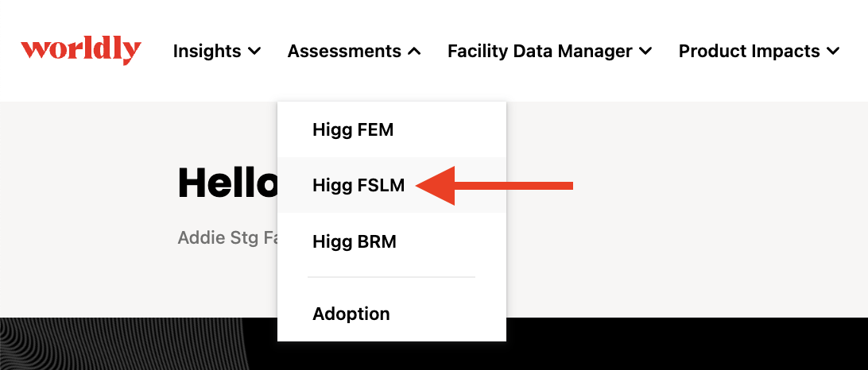Viewport: 868px width, 370px height.
Task: Click the worldly logo
Action: [81, 52]
